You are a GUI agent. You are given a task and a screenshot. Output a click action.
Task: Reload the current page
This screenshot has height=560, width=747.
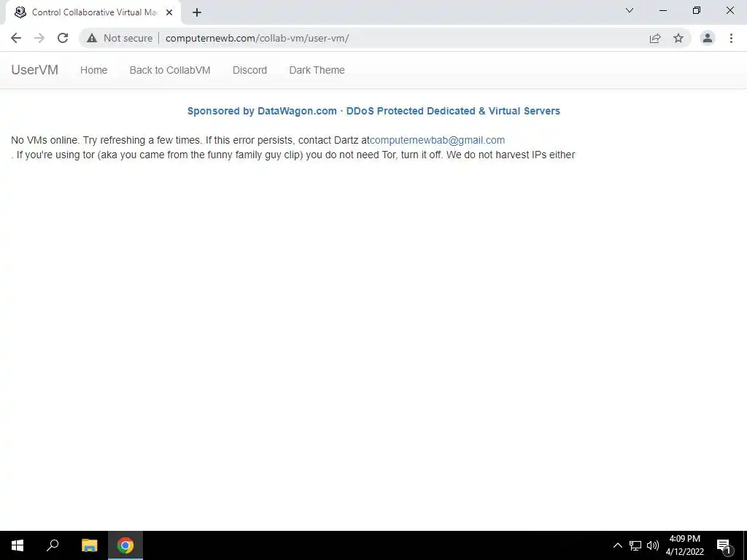(x=63, y=38)
